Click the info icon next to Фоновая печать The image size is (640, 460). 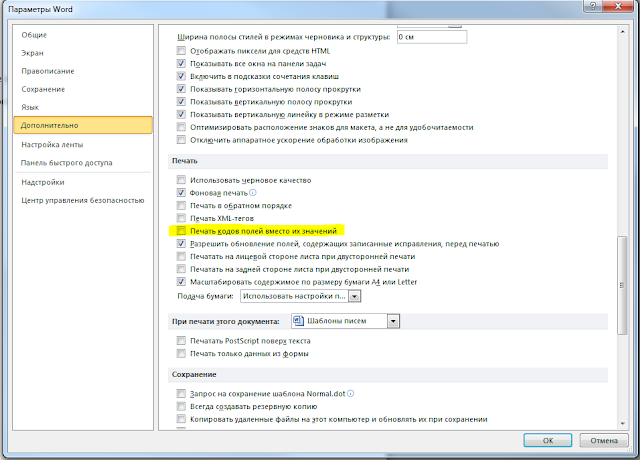coord(253,193)
